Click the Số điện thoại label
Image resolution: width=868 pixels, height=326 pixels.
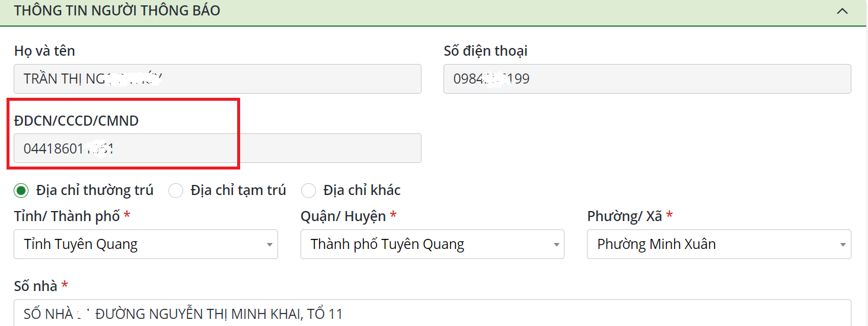click(x=486, y=51)
